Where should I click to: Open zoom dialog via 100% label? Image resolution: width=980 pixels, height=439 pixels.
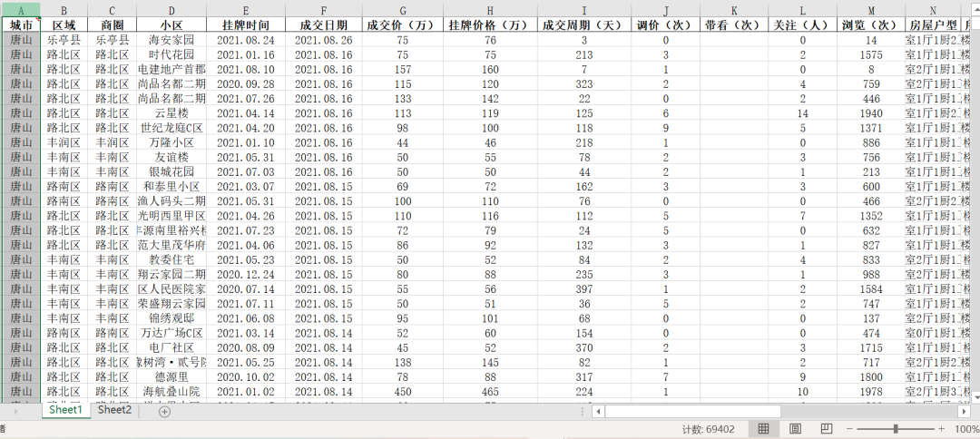pyautogui.click(x=966, y=429)
